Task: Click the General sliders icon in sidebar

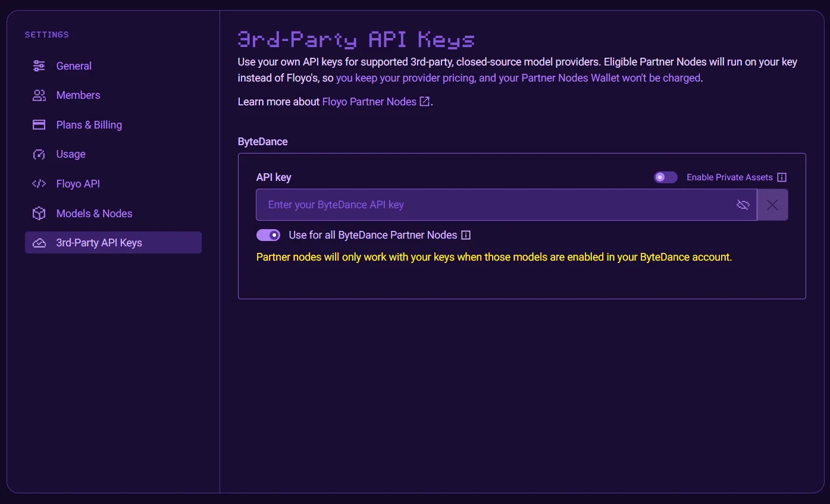Action: tap(39, 66)
